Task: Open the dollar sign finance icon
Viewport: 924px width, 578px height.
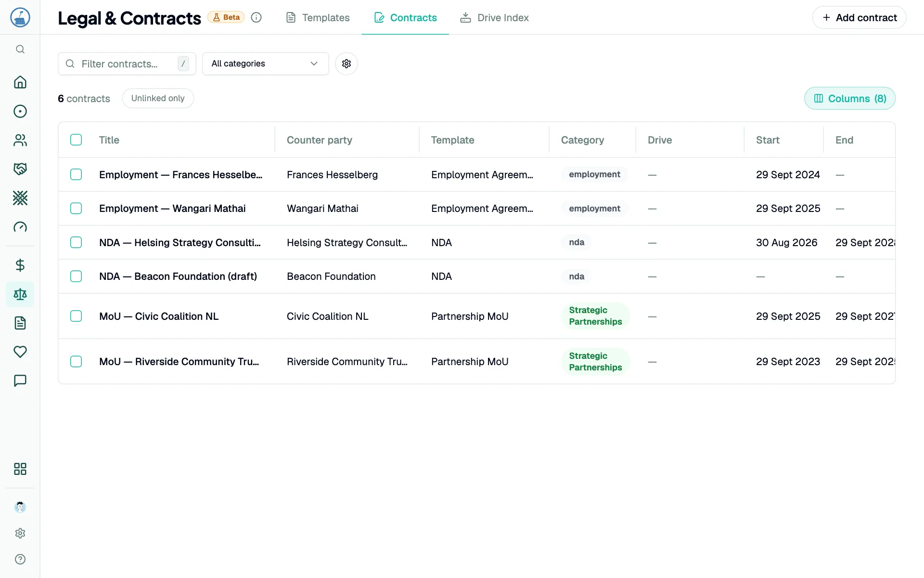Action: point(20,265)
